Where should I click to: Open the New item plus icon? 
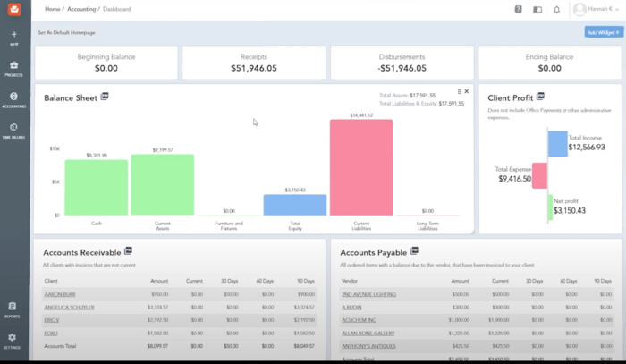(14, 34)
